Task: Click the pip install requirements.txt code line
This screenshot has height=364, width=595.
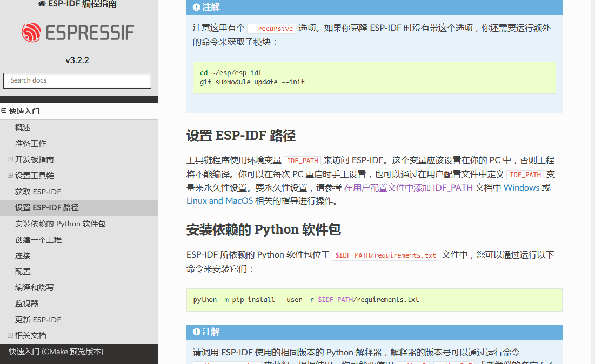Action: [306, 300]
